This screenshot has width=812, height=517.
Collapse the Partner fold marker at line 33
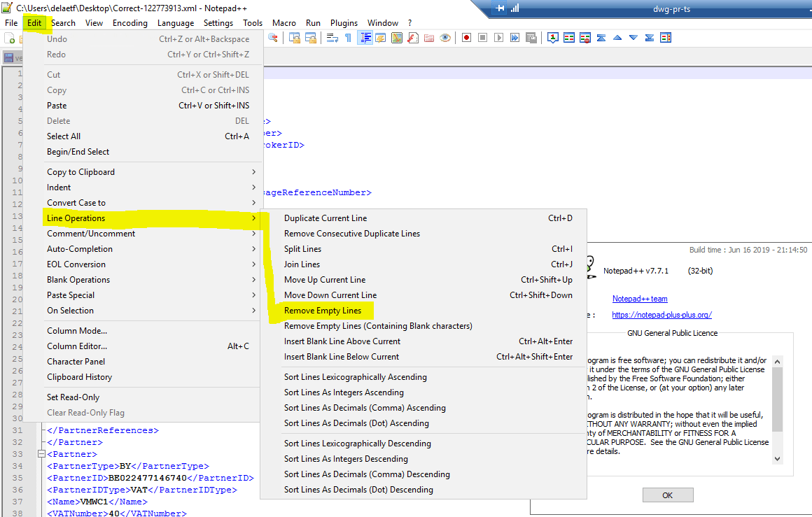pyautogui.click(x=41, y=454)
